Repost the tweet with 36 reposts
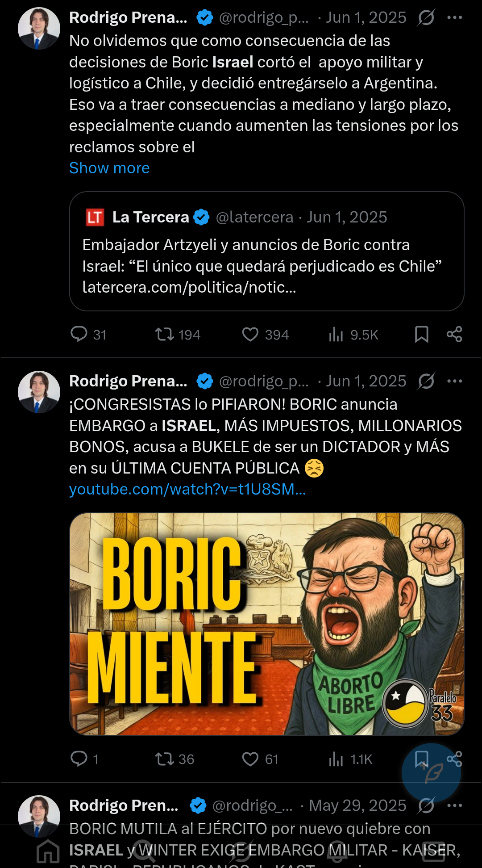This screenshot has width=482, height=868. click(165, 759)
